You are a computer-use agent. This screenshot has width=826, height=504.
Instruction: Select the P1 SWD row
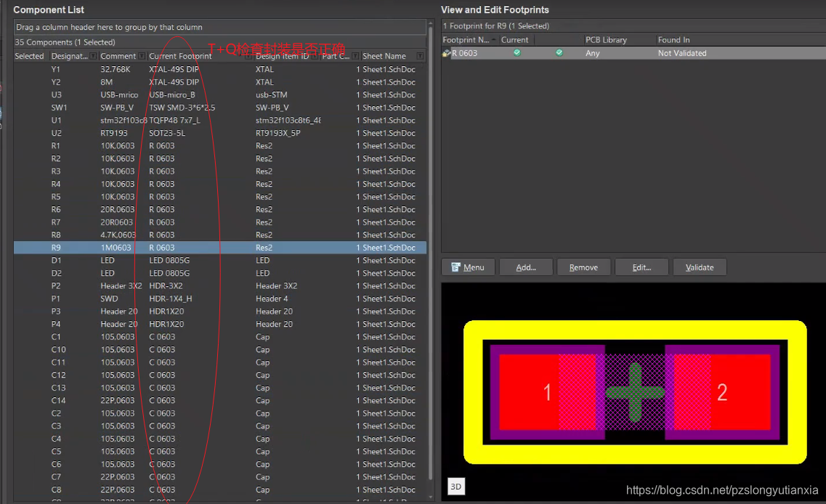tap(219, 298)
